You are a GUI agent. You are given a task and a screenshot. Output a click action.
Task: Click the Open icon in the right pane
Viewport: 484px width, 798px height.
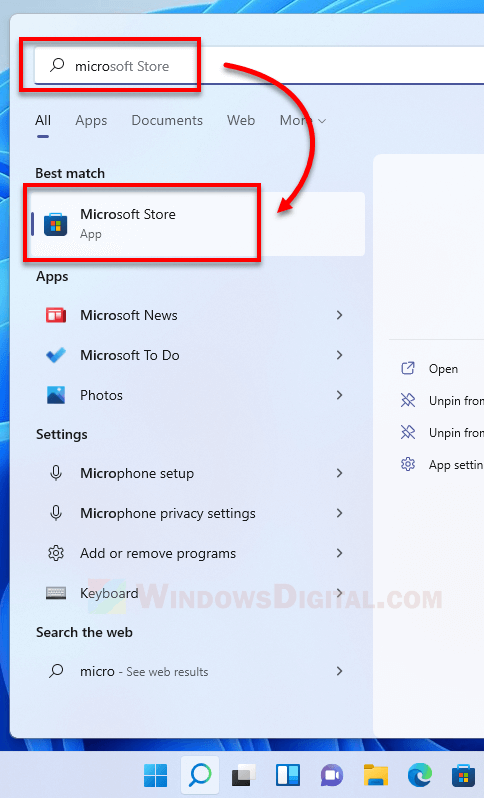click(x=408, y=368)
